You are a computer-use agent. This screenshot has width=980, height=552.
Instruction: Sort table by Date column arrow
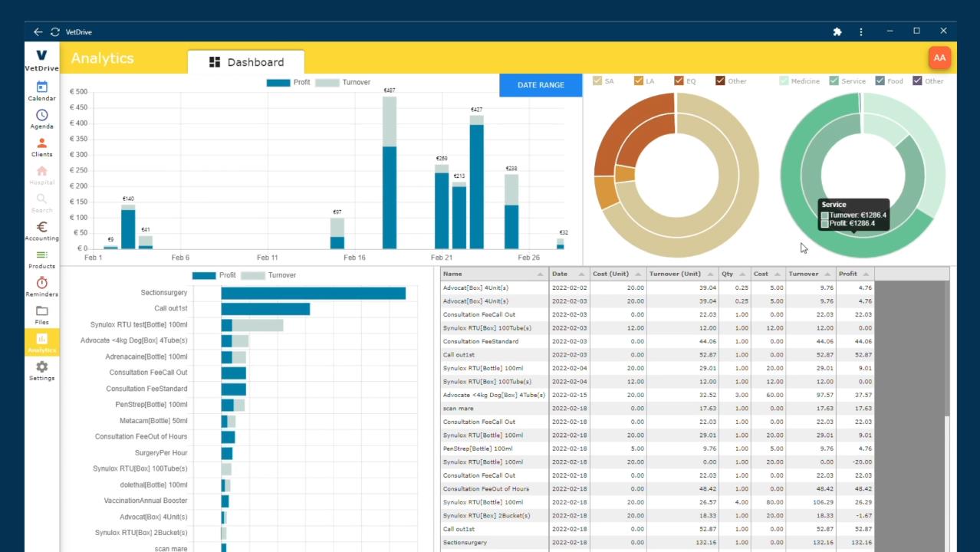tap(580, 274)
